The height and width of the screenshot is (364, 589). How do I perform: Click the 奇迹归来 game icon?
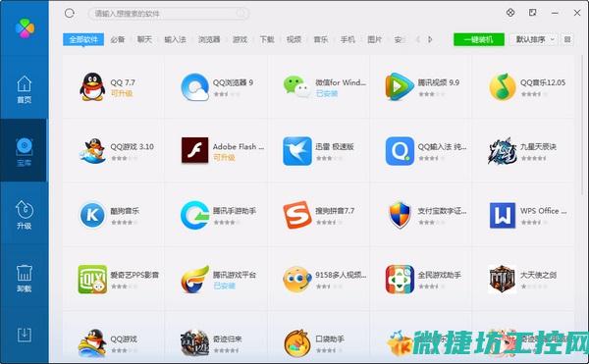point(194,343)
